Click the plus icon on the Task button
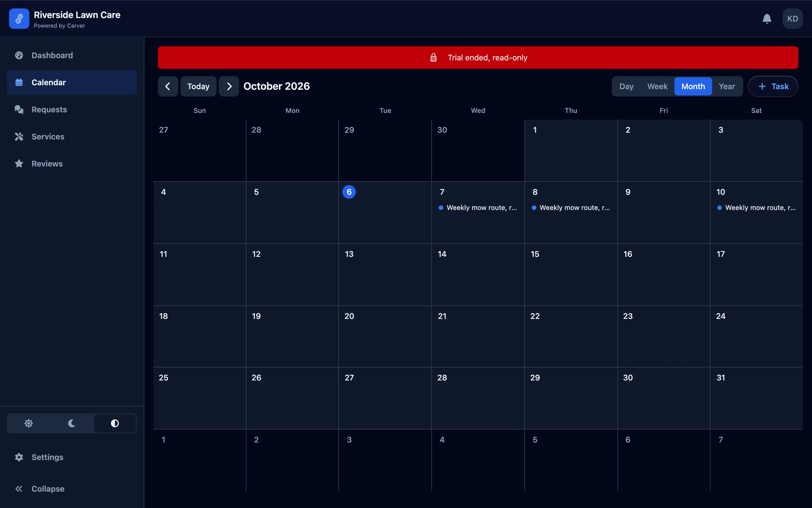This screenshot has height=508, width=812. [x=762, y=87]
